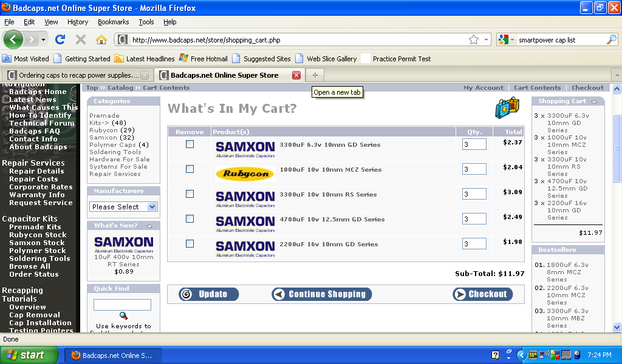Screen dimensions: 622x364
Task: Open the list all tabs dropdown
Action: 617,75
